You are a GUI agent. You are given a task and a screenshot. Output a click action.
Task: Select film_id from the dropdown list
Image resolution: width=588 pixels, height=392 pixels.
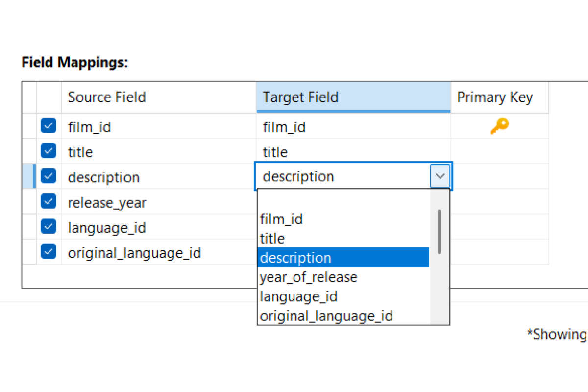tap(343, 219)
